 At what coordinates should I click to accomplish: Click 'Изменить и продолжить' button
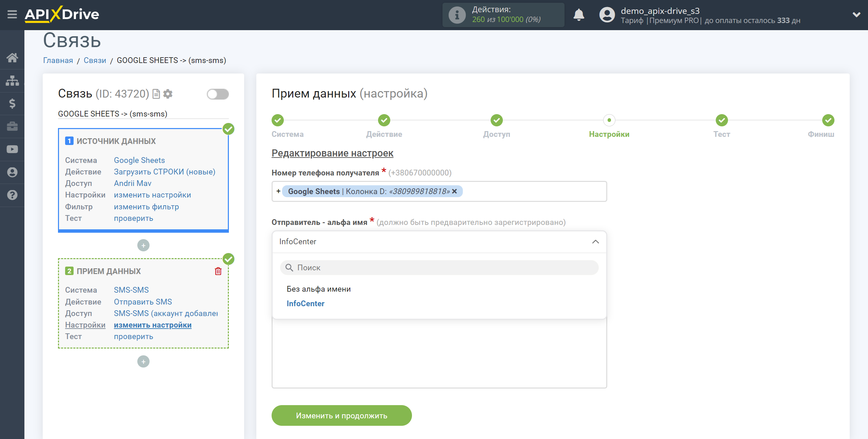point(341,416)
